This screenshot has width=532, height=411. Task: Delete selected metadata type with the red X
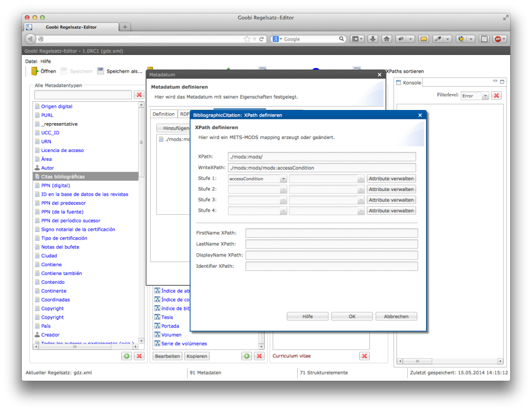click(x=139, y=356)
